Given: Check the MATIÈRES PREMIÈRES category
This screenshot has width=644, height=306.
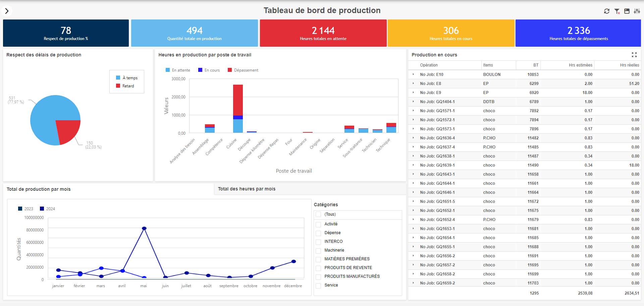Looking at the screenshot, I should (x=319, y=259).
